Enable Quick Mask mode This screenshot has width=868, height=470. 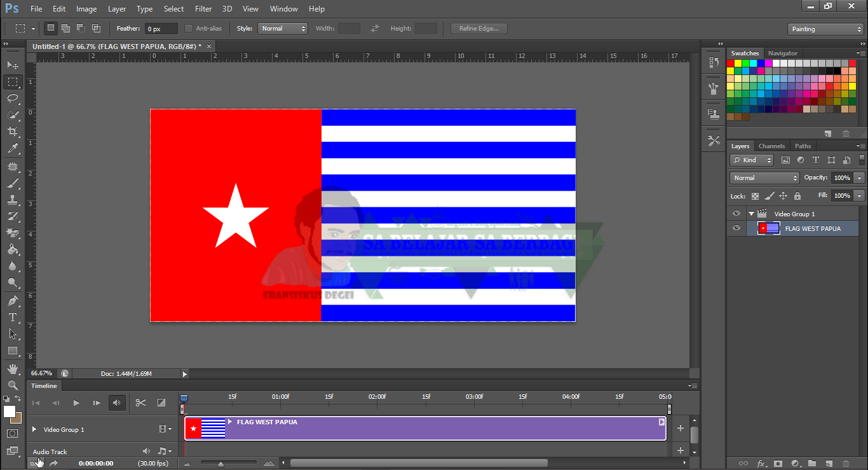[13, 434]
